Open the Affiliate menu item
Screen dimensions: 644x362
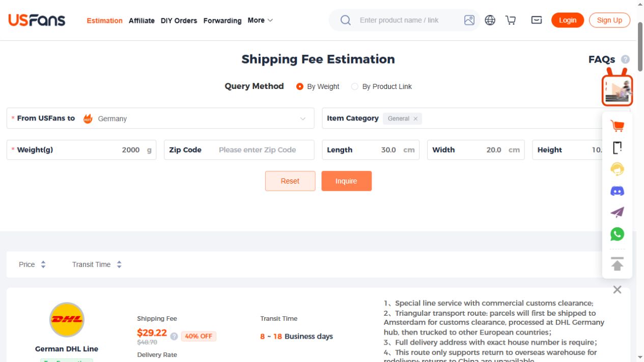[x=142, y=21]
